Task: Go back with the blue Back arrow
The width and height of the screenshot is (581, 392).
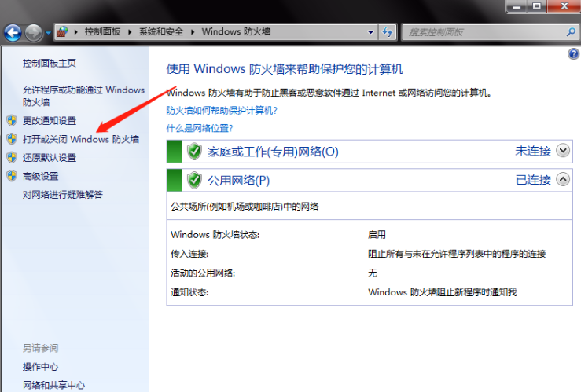Action: (13, 33)
